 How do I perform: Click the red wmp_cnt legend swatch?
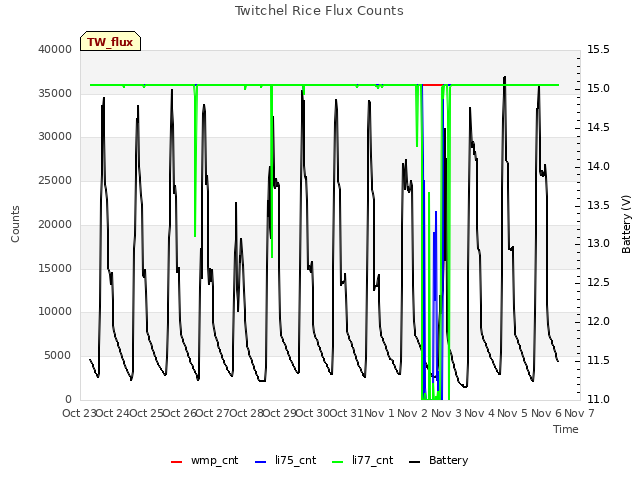(176, 462)
